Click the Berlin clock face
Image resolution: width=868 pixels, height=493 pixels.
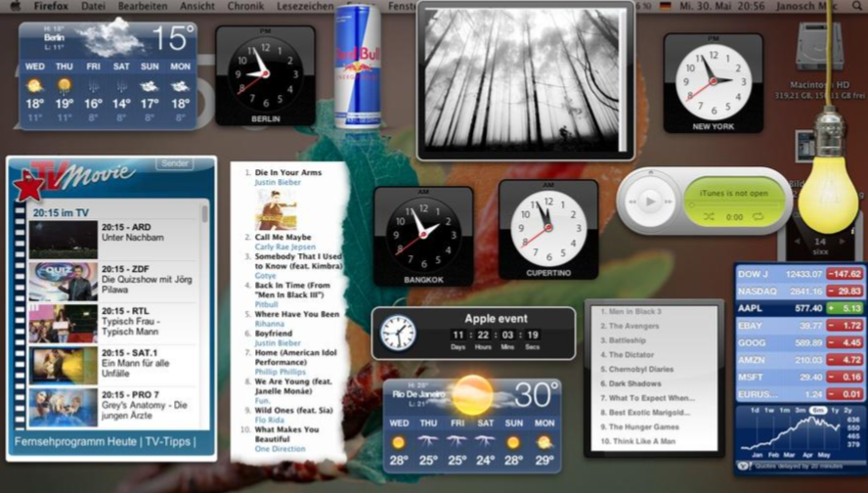[266, 73]
